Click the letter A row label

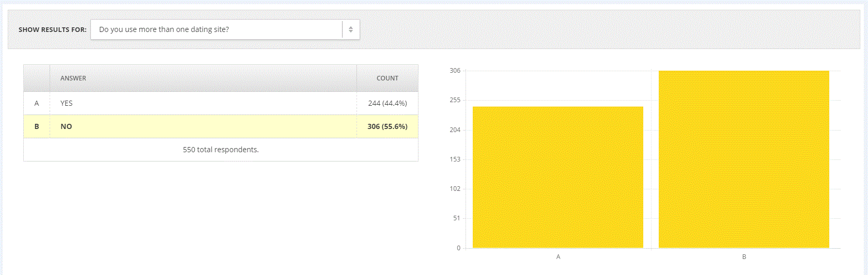pos(37,103)
